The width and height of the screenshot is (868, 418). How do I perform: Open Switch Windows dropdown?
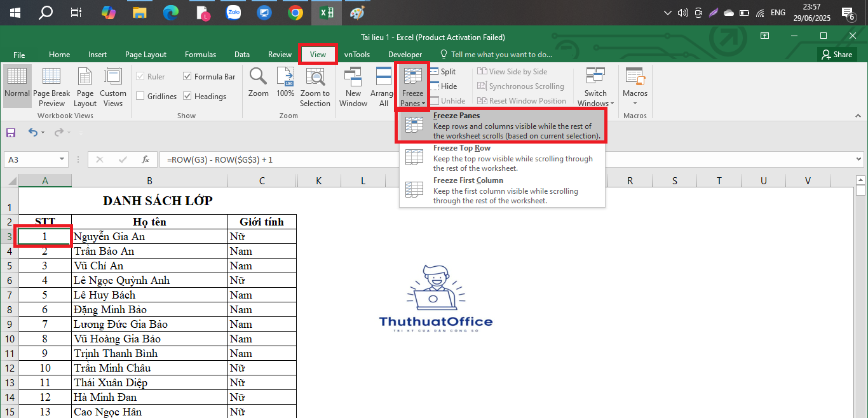point(595,86)
